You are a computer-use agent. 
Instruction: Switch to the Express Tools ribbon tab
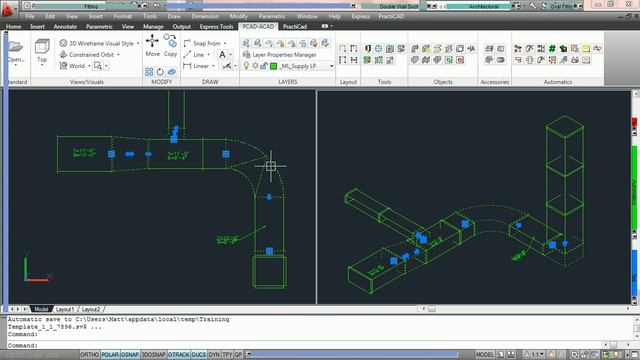click(x=216, y=27)
